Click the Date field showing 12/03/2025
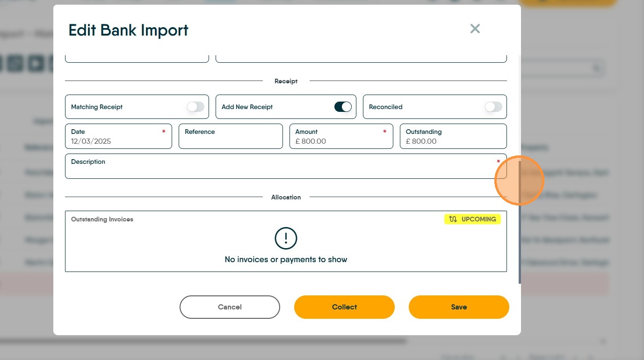 point(118,137)
